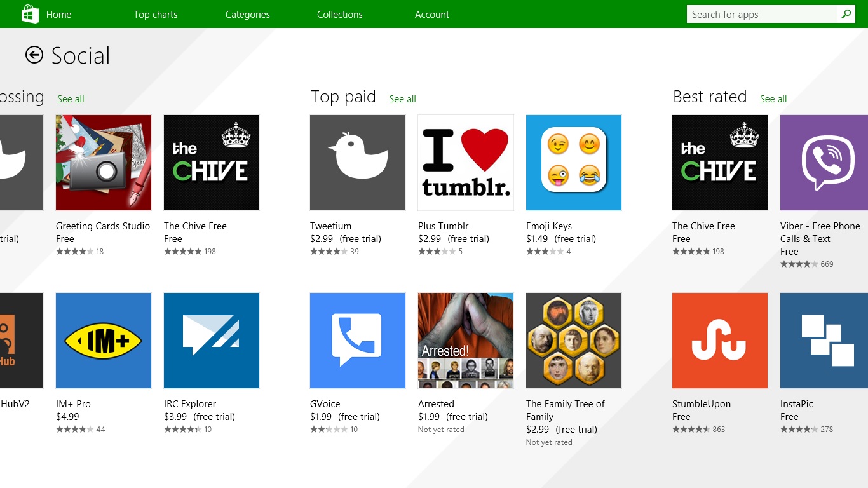Click the Emoji Keys app name

549,226
